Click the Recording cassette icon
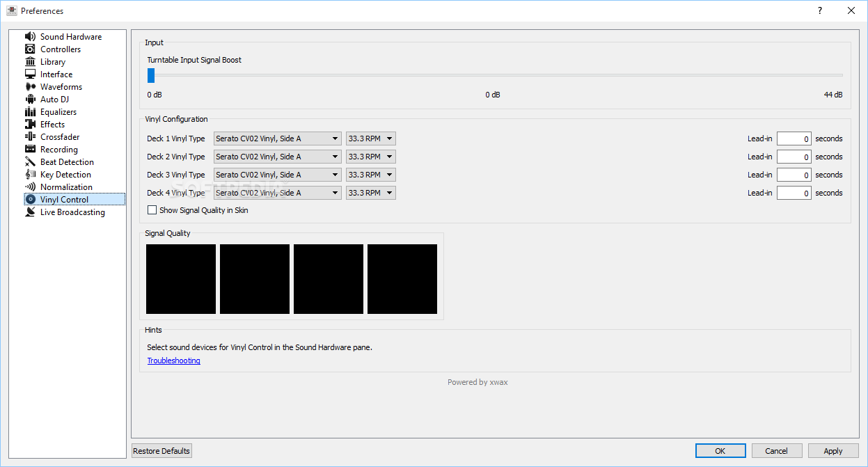Viewport: 868px width, 467px height. (x=30, y=150)
